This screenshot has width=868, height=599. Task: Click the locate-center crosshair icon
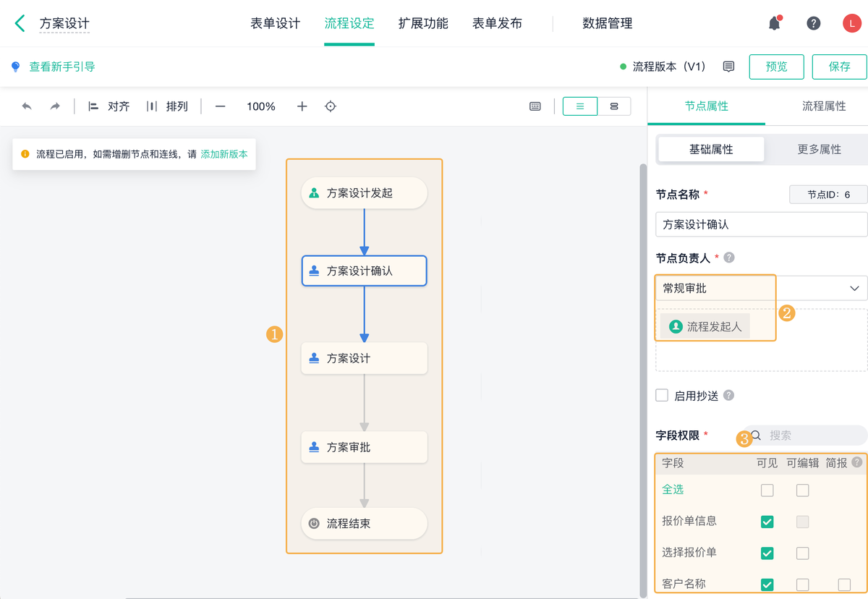coord(331,106)
